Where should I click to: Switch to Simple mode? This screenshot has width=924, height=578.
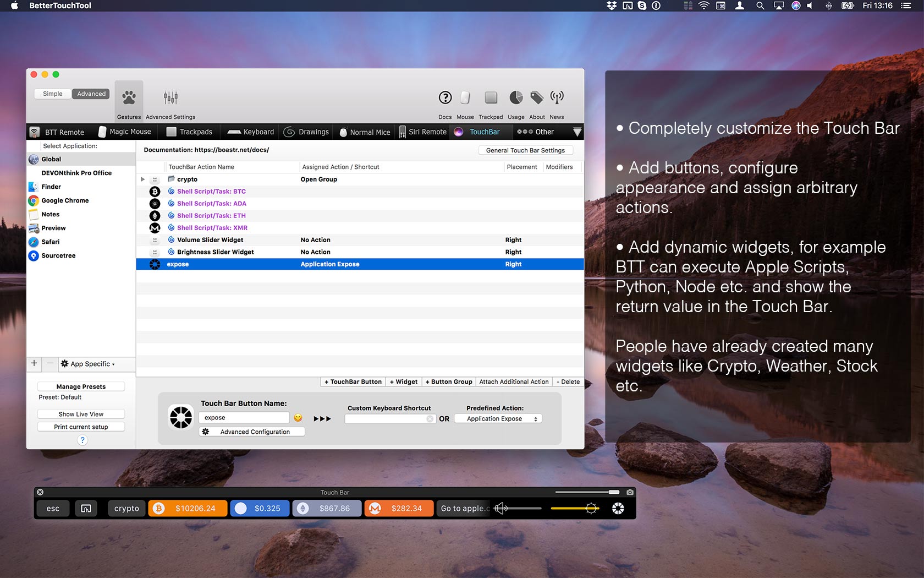click(x=52, y=94)
